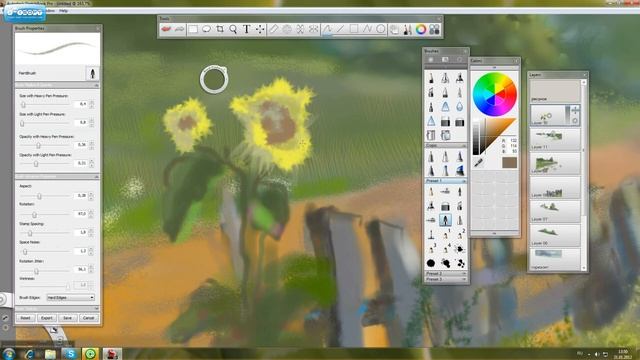The width and height of the screenshot is (640, 360).
Task: Open Internet Explorer from the taskbar
Action: (29, 353)
